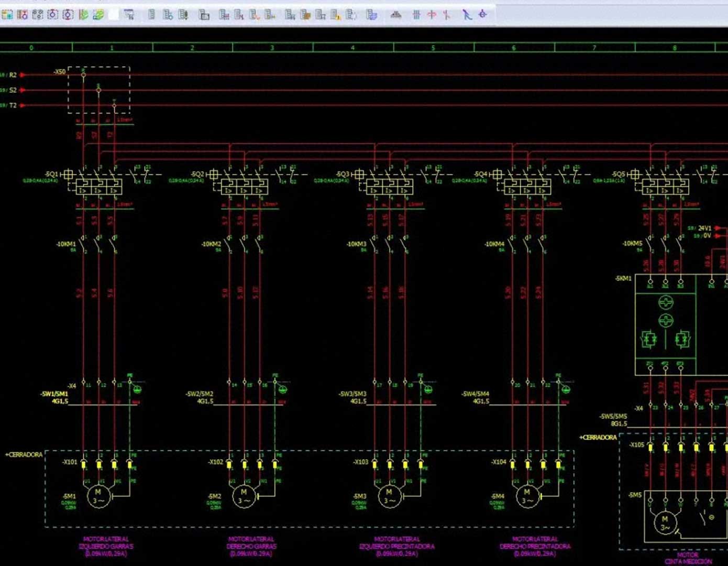The height and width of the screenshot is (566, 728).
Task: Select the -X50 terminal dashed box
Action: pyautogui.click(x=99, y=90)
